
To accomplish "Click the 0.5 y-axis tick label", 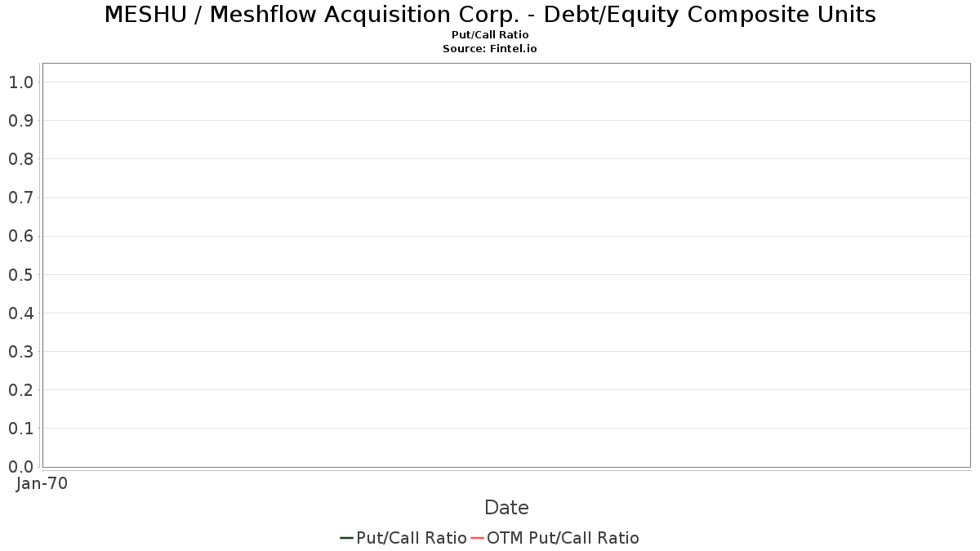I will click(x=20, y=275).
